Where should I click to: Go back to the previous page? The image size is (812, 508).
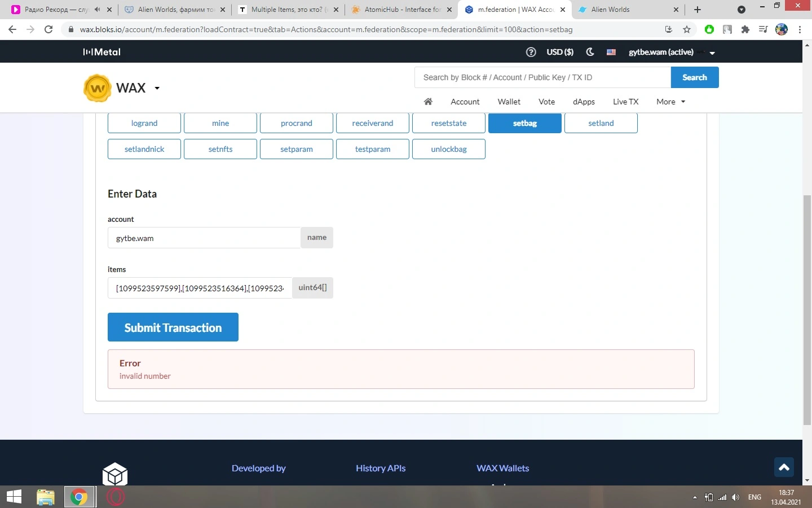(12, 29)
